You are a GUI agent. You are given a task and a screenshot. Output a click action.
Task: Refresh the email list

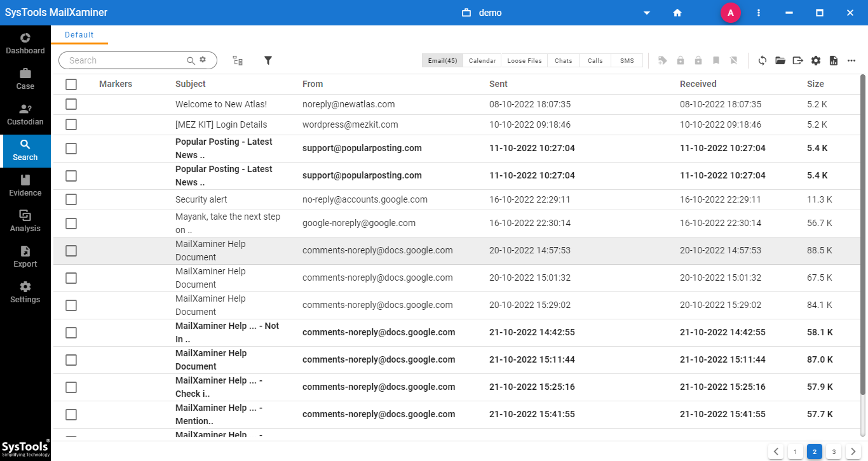763,60
